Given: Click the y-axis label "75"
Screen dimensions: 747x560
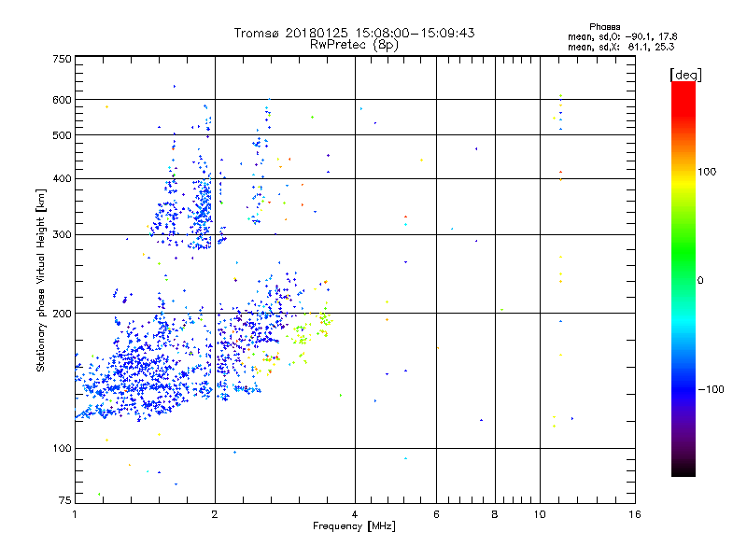Looking at the screenshot, I should point(65,500).
